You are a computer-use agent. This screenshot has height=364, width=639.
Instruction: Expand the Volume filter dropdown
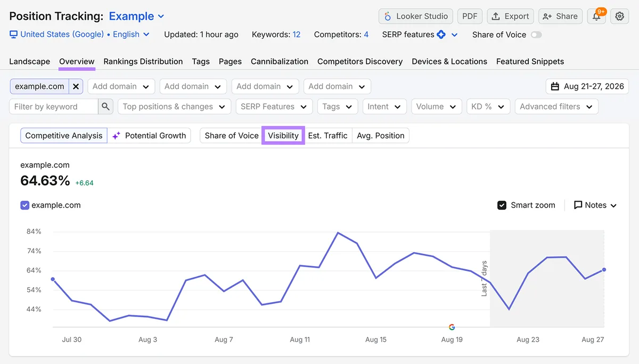click(x=437, y=106)
